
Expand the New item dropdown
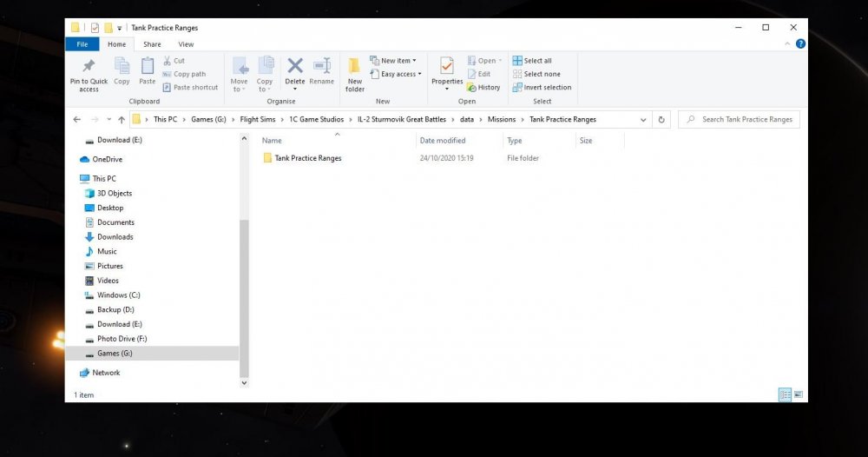pyautogui.click(x=393, y=61)
